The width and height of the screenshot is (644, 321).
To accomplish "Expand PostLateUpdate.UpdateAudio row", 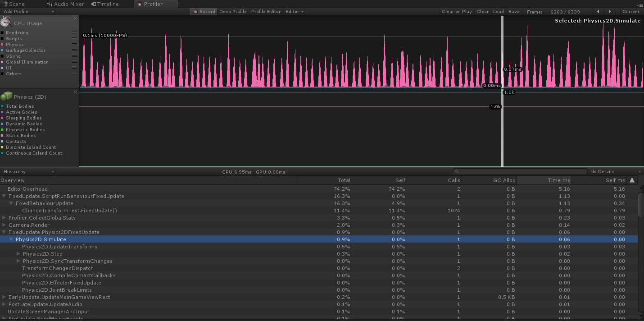I will [4, 304].
